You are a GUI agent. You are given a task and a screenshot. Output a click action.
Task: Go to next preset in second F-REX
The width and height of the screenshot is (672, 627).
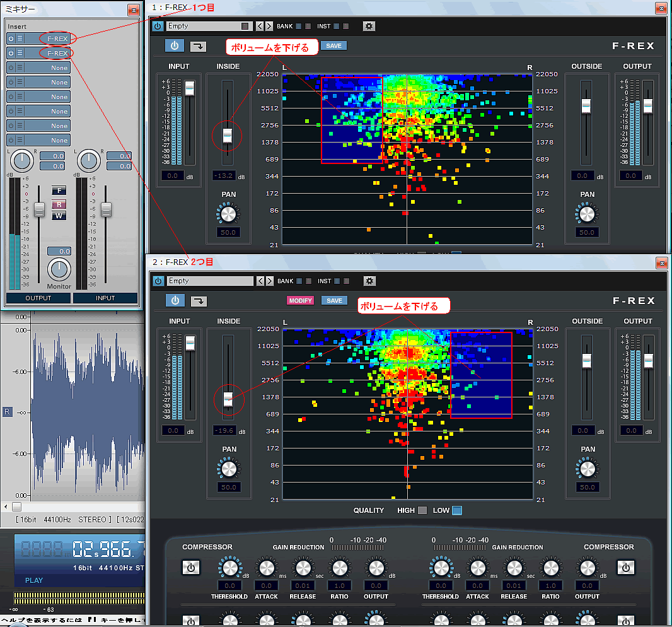coord(270,281)
